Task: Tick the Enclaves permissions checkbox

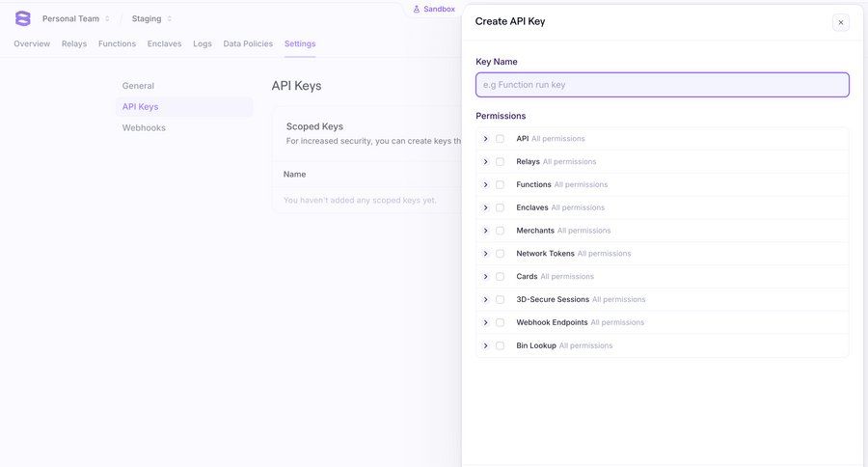Action: (x=500, y=207)
